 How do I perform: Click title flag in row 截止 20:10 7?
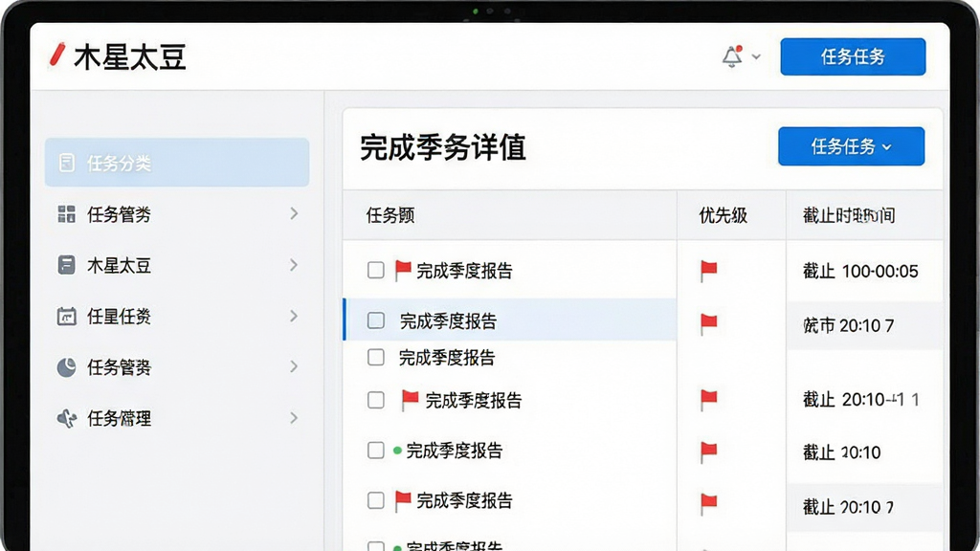coord(403,500)
